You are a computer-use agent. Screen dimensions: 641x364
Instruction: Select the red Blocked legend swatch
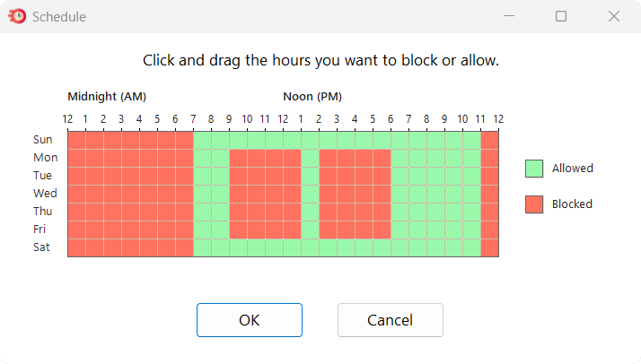point(534,204)
